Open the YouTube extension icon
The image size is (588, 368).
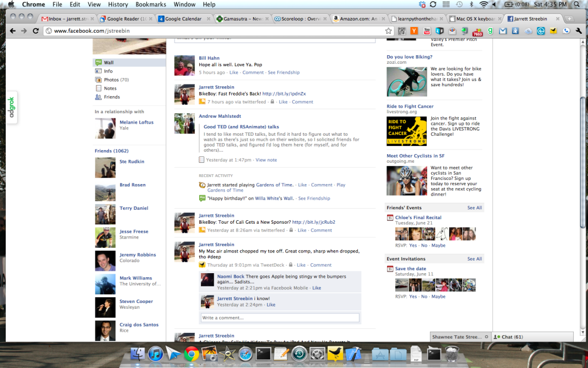tap(427, 31)
